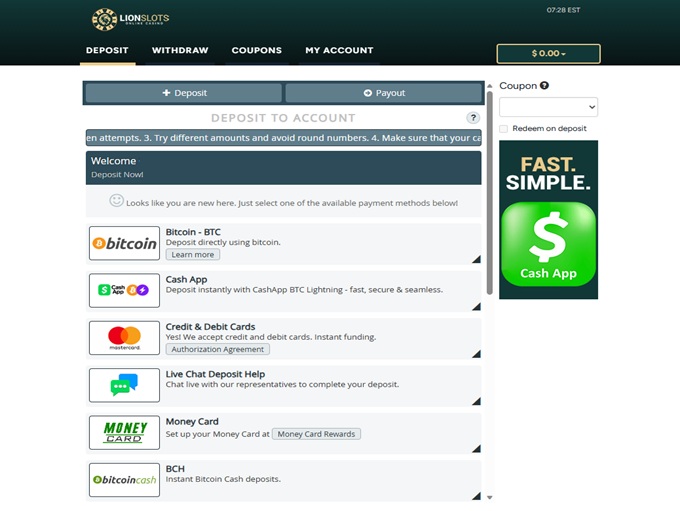
Task: Expand the Cash App row corner arrow
Action: pos(476,307)
